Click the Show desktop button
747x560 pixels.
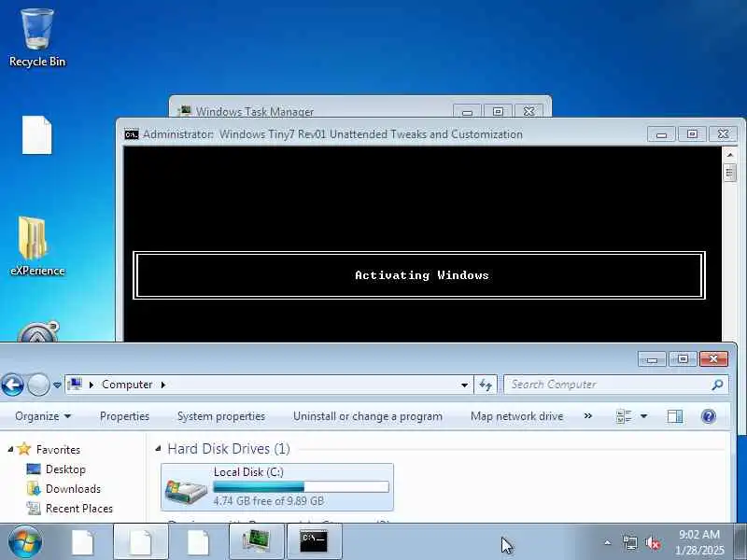741,542
